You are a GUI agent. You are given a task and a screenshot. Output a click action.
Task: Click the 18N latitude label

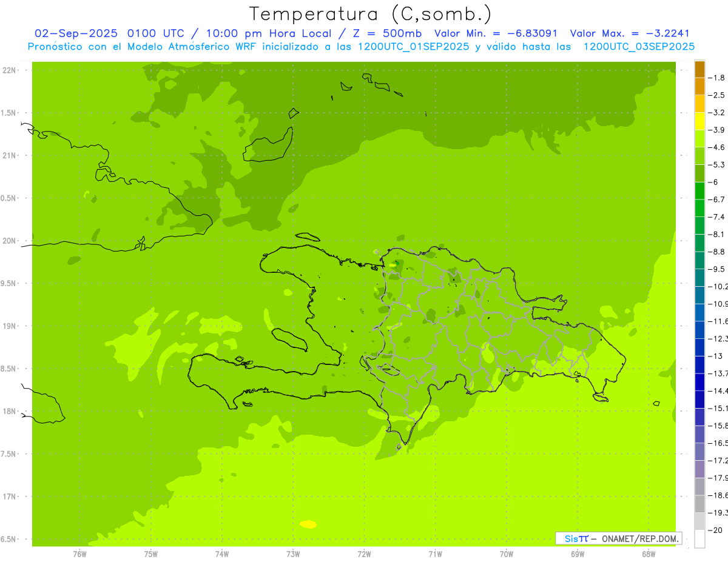(9, 412)
